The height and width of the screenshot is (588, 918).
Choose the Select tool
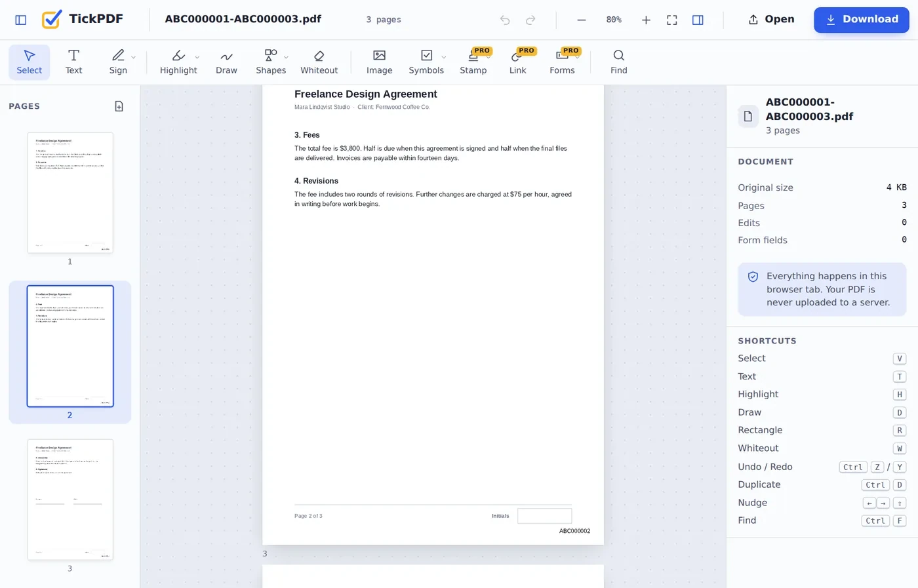click(x=30, y=62)
